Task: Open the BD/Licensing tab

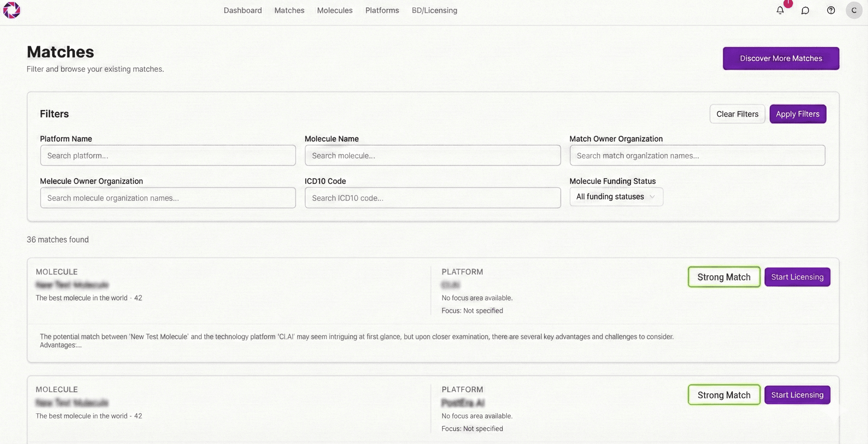Action: (434, 10)
